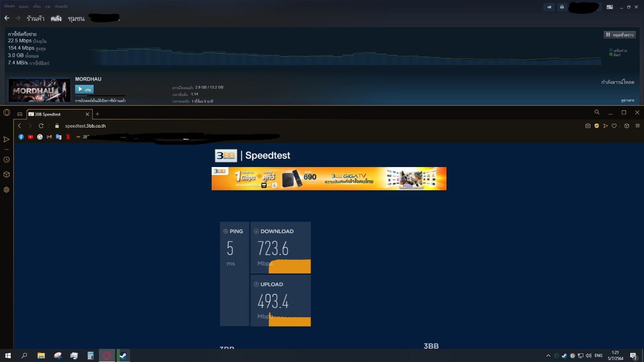The width and height of the screenshot is (644, 362).
Task: Open the ร้านค้า (Store) tab in Steam
Action: tap(35, 18)
